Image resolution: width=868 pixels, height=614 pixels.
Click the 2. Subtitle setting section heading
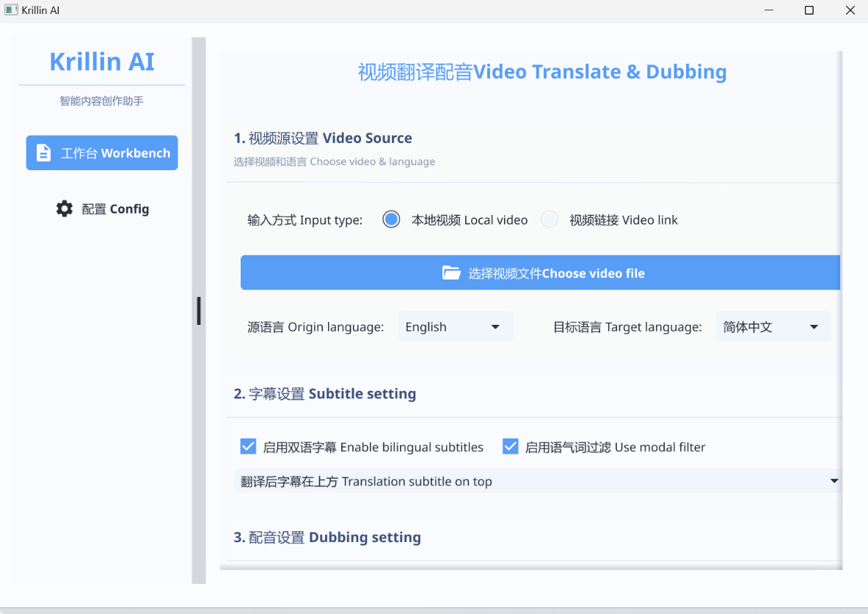pyautogui.click(x=325, y=394)
